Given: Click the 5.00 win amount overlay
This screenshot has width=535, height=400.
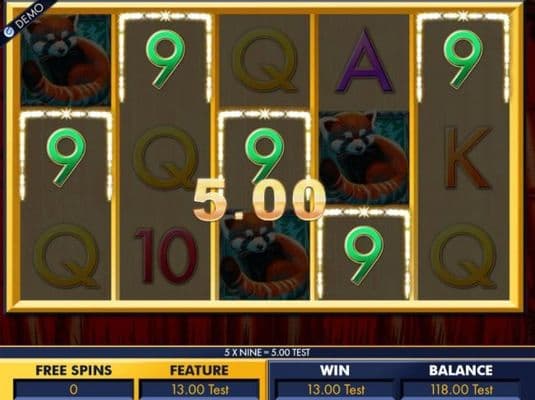Looking at the screenshot, I should click(x=259, y=200).
